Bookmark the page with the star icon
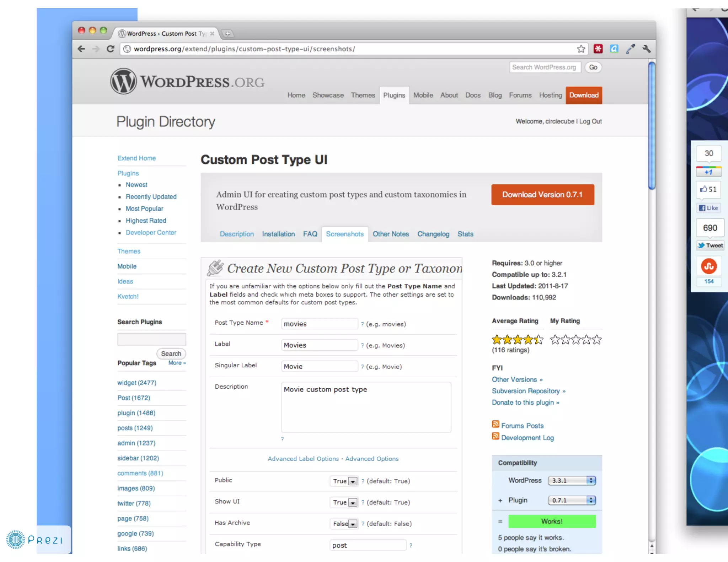 tap(581, 49)
